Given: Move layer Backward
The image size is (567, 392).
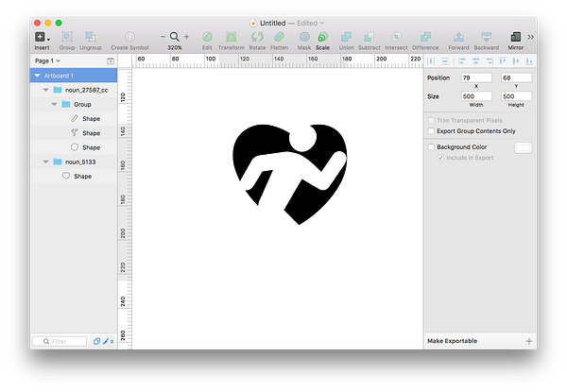Looking at the screenshot, I should pyautogui.click(x=487, y=37).
